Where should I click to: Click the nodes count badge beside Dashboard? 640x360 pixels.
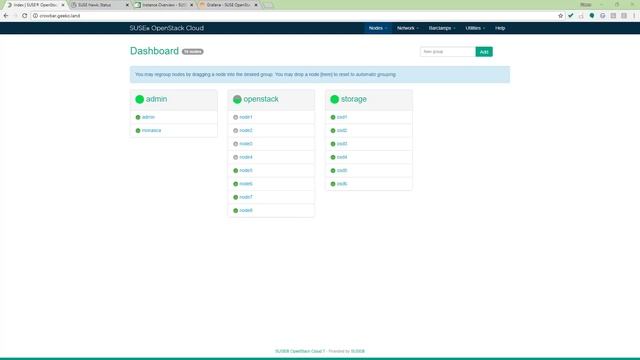coord(193,52)
